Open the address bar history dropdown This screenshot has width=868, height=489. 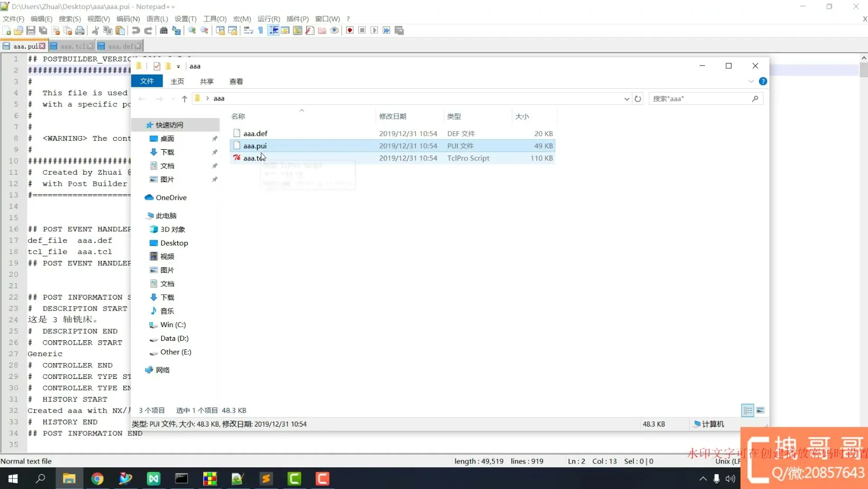[x=627, y=99]
